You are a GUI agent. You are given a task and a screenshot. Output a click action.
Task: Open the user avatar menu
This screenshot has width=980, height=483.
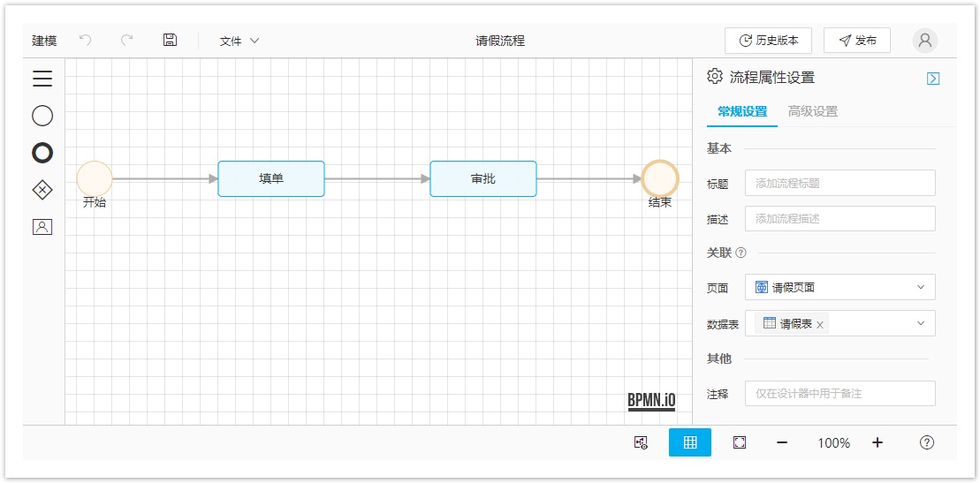click(x=925, y=41)
